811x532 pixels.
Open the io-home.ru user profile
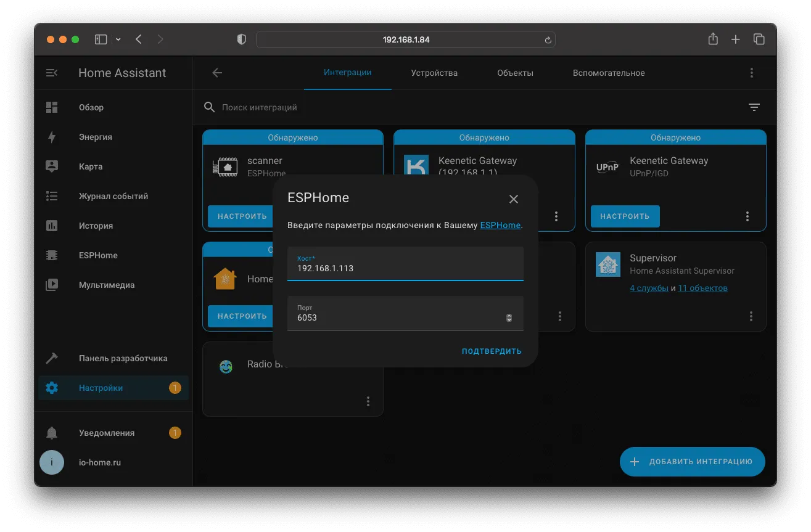[x=113, y=462]
